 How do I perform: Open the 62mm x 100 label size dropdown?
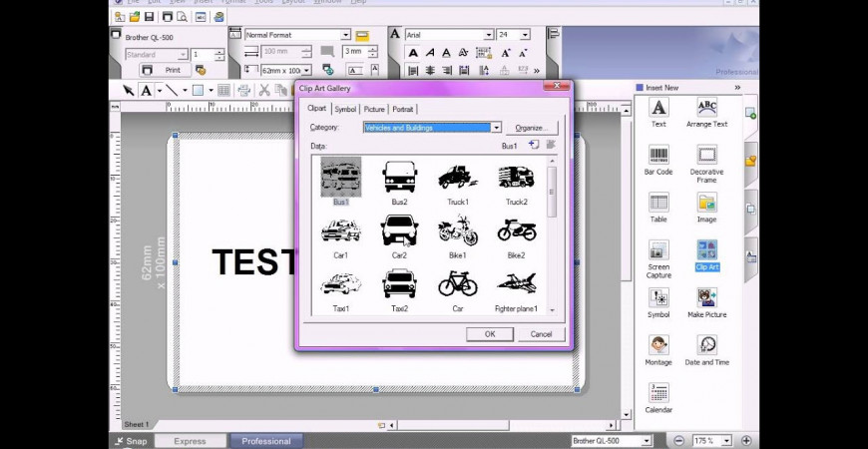(x=306, y=70)
